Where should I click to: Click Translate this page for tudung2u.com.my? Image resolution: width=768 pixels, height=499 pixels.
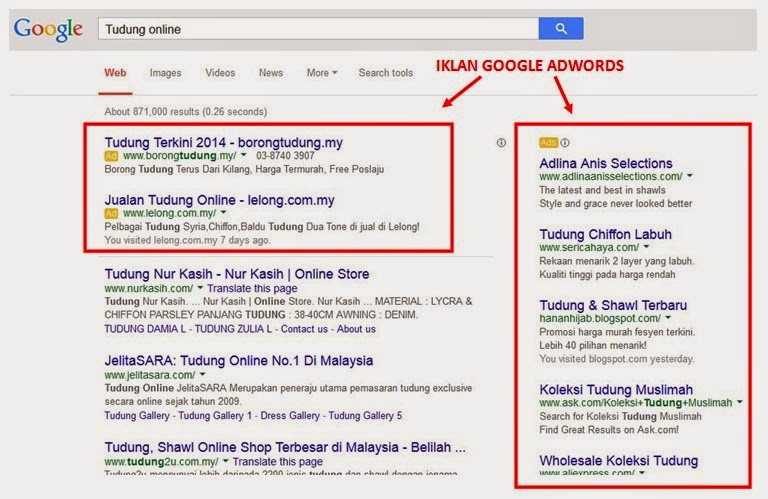pyautogui.click(x=278, y=462)
